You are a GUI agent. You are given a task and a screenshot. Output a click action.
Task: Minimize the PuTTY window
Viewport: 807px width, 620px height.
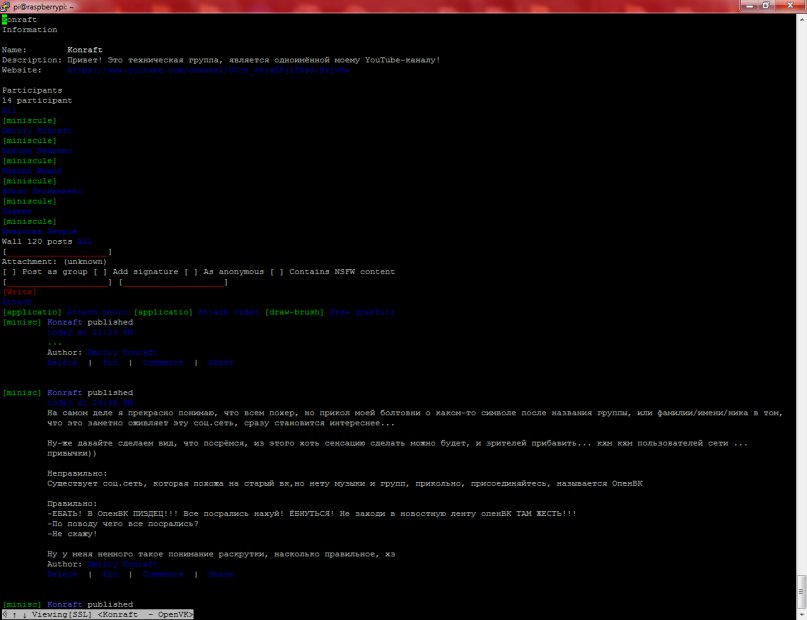tap(749, 5)
